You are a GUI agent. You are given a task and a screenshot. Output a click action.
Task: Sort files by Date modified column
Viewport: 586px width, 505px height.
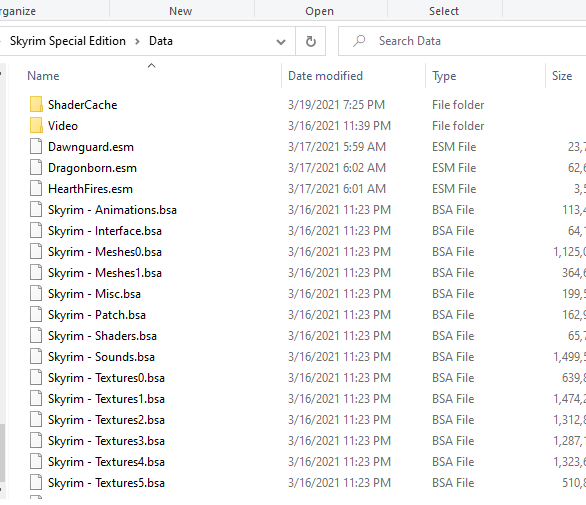click(325, 76)
